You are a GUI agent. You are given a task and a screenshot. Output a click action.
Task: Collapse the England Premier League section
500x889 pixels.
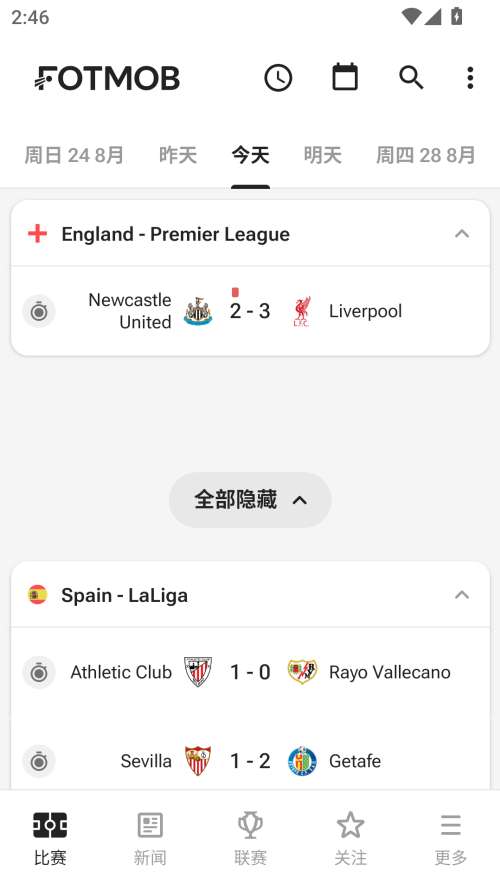[462, 234]
